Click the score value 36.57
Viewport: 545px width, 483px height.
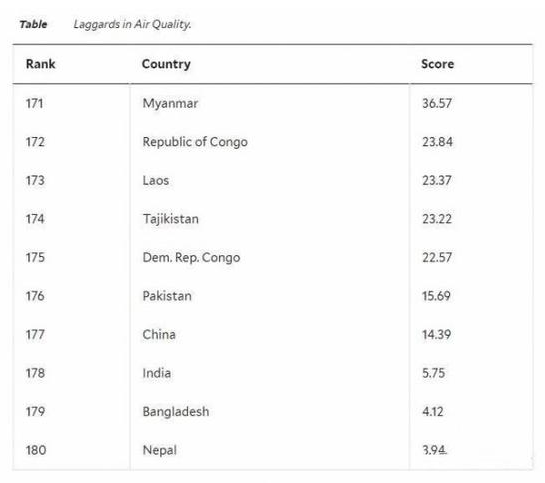[x=437, y=103]
